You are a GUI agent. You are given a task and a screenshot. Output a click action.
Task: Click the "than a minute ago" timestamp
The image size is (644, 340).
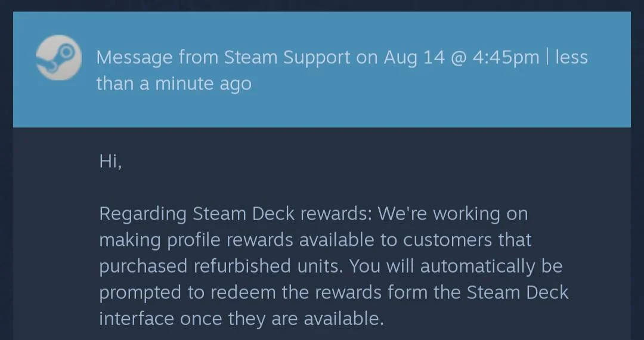(174, 84)
